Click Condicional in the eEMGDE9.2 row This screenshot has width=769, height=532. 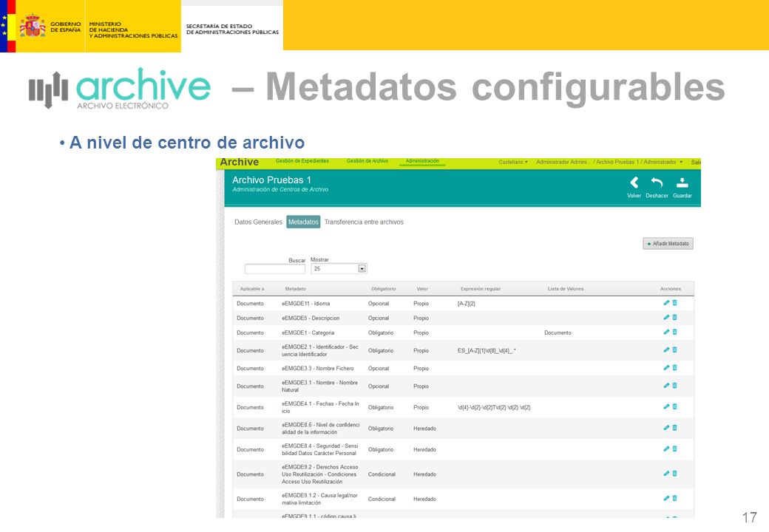click(x=382, y=474)
